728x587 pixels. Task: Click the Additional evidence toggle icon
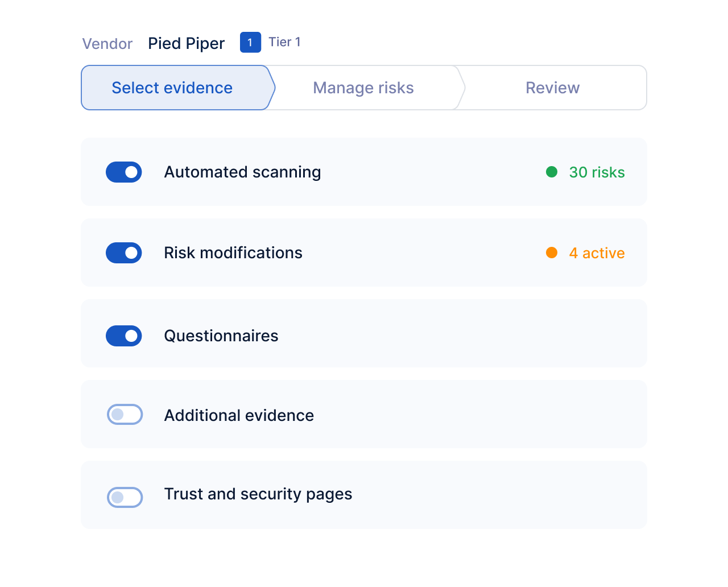click(125, 415)
